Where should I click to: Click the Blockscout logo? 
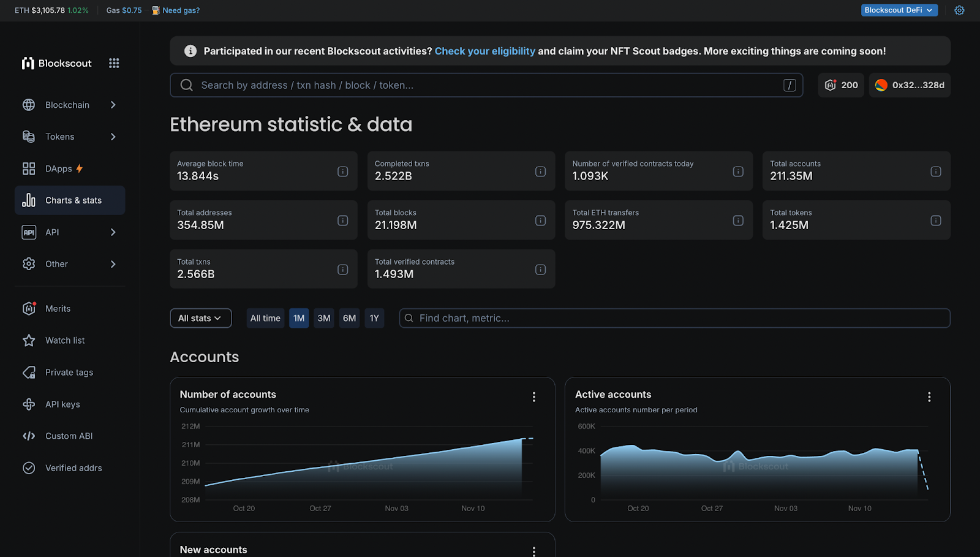coord(56,63)
